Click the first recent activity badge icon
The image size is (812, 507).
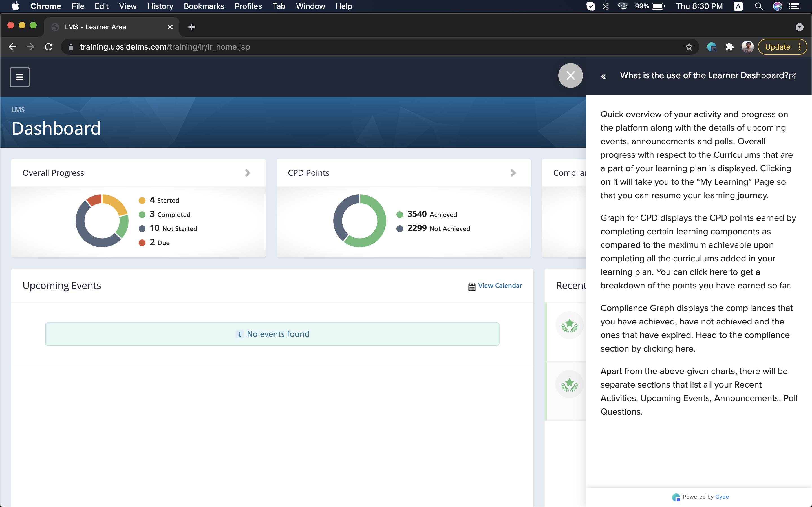[570, 325]
